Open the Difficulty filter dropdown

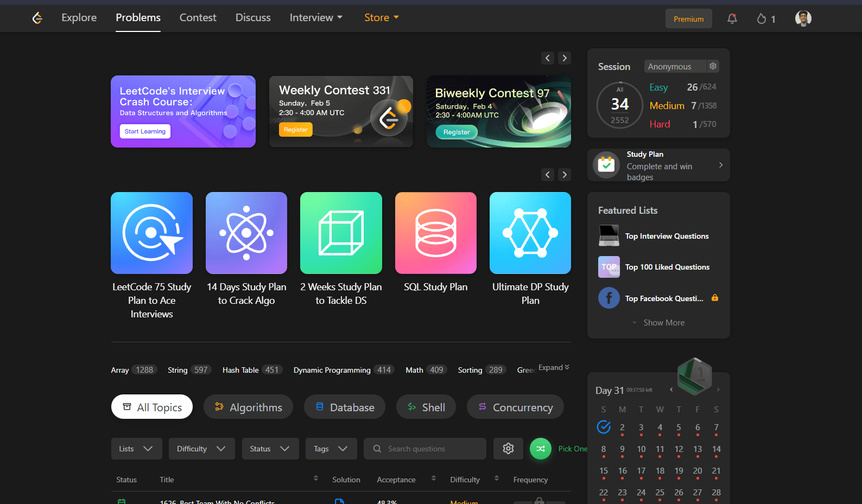pyautogui.click(x=202, y=449)
